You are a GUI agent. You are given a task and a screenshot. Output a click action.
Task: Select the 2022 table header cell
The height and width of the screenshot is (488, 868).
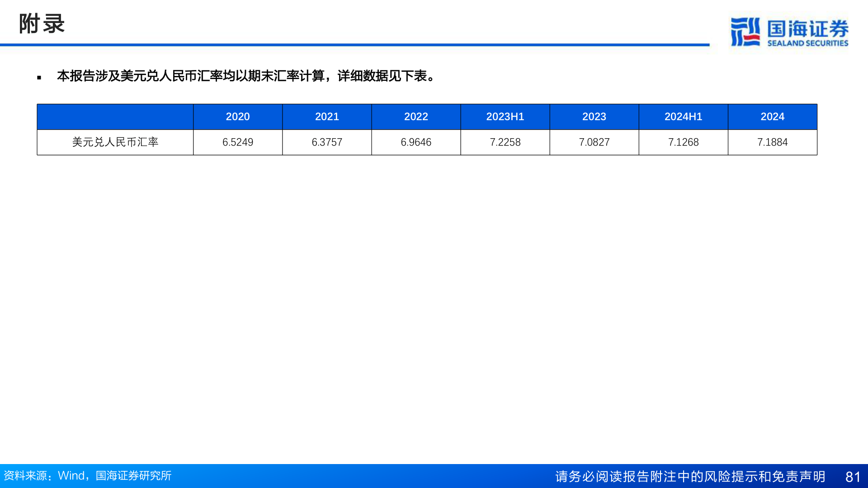coord(416,117)
